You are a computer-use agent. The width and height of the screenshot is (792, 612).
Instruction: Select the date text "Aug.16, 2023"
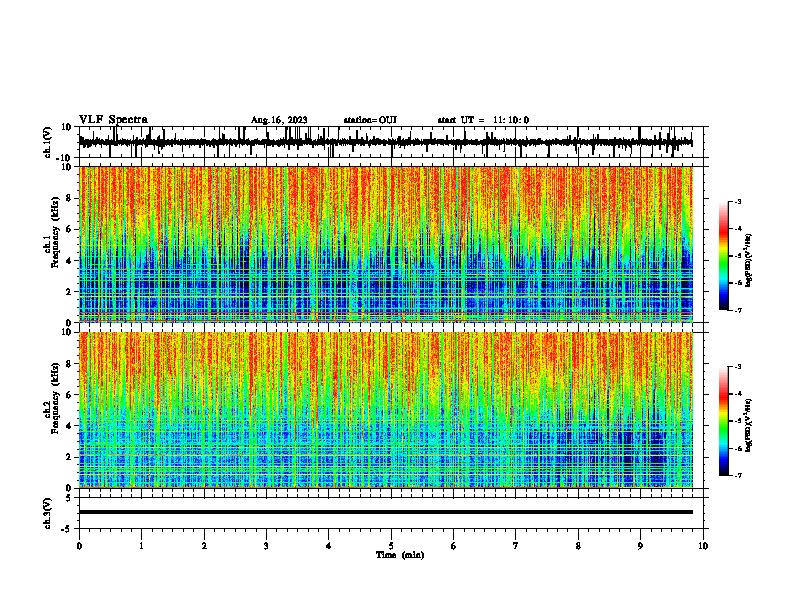(279, 120)
